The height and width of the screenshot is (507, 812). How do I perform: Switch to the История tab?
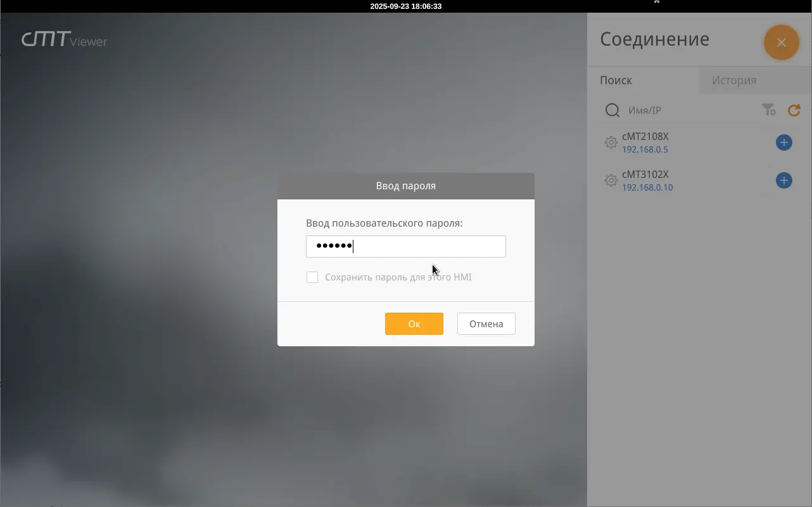tap(733, 80)
